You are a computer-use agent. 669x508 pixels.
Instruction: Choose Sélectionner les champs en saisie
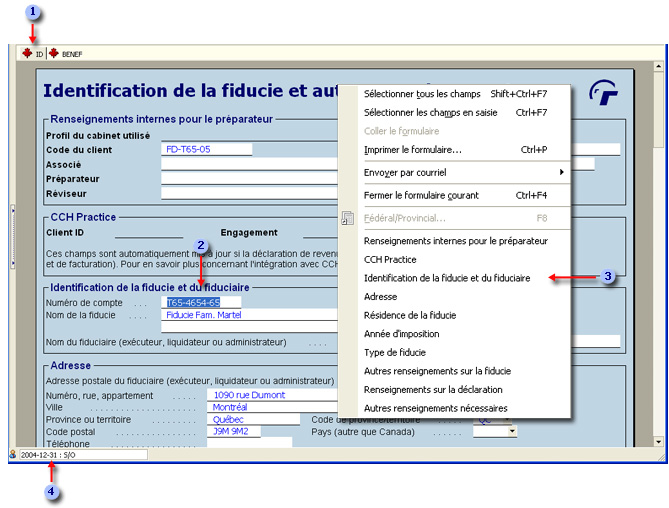455,113
